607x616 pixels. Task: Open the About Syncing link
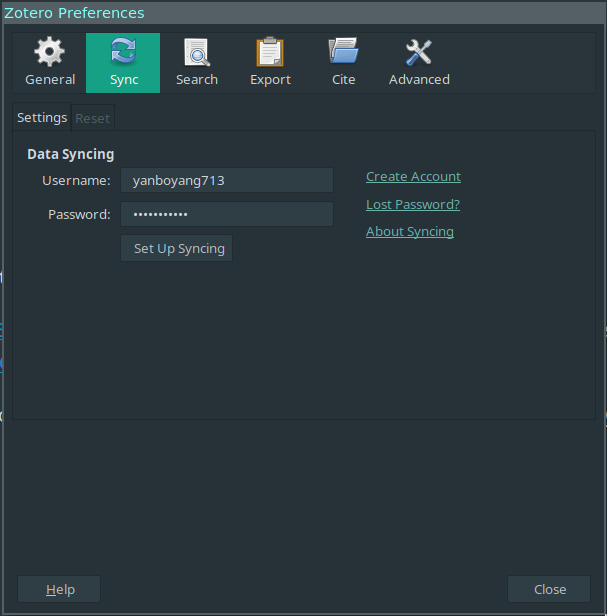pyautogui.click(x=410, y=232)
